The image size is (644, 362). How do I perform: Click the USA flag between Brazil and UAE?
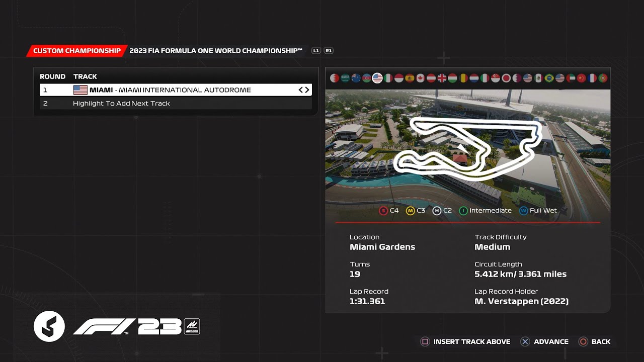(560, 78)
